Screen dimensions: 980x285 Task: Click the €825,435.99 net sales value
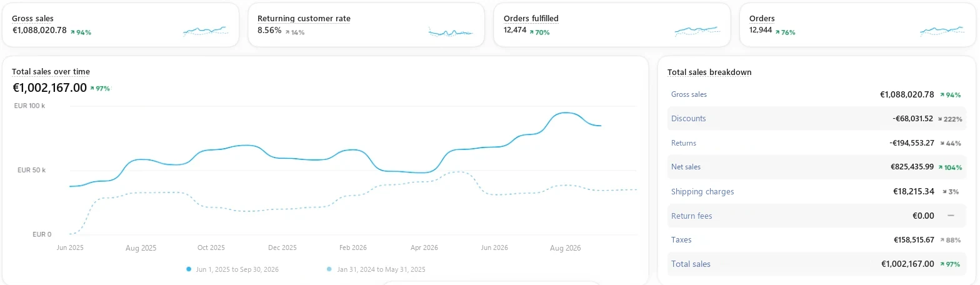click(x=912, y=167)
